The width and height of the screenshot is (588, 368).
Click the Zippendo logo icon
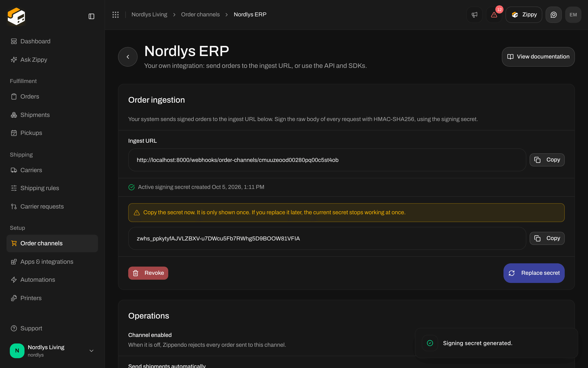coord(16,16)
